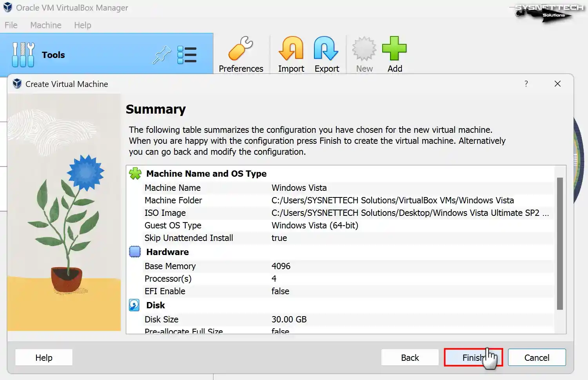Click the VirtualBox logo in title bar
This screenshot has height=380, width=588.
click(7, 7)
